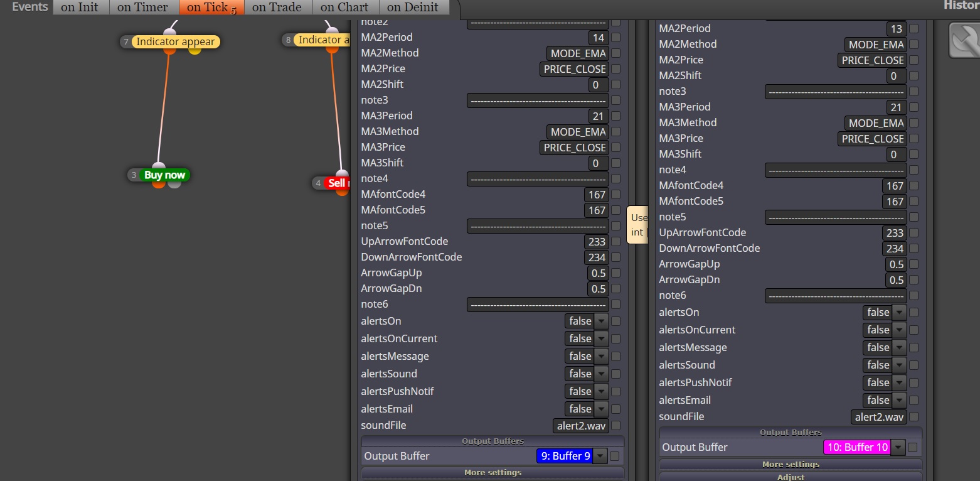Click the MA3Shift label in Buffer 9 panel
Image resolution: width=980 pixels, height=481 pixels.
(382, 163)
